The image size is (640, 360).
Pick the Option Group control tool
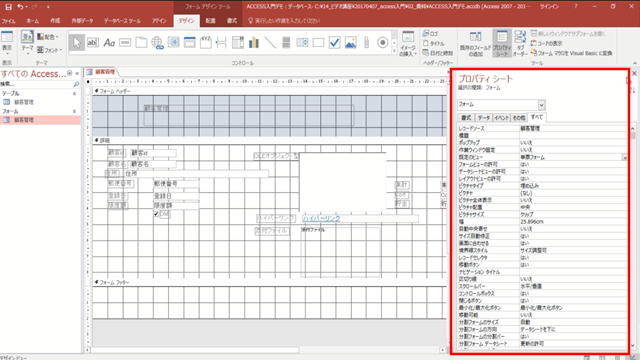(x=206, y=42)
